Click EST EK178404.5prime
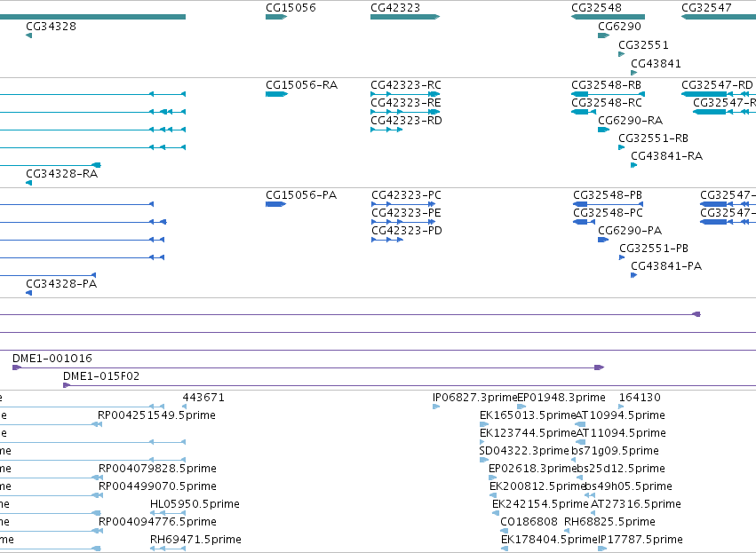This screenshot has width=756, height=553. point(550,540)
